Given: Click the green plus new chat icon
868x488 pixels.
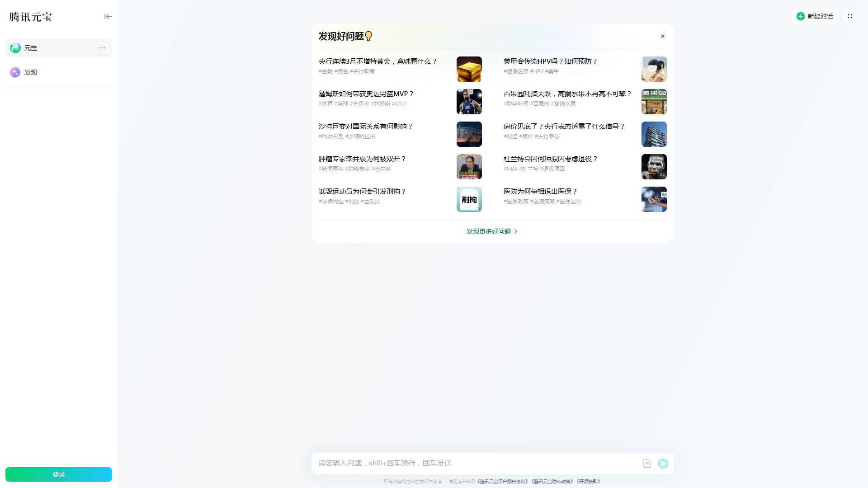Looking at the screenshot, I should click(801, 16).
